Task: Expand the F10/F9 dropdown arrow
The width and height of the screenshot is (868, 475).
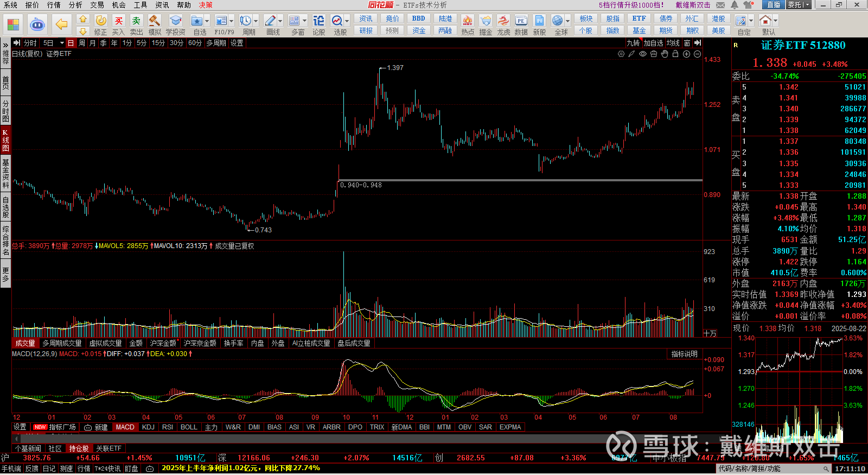Action: [x=232, y=21]
